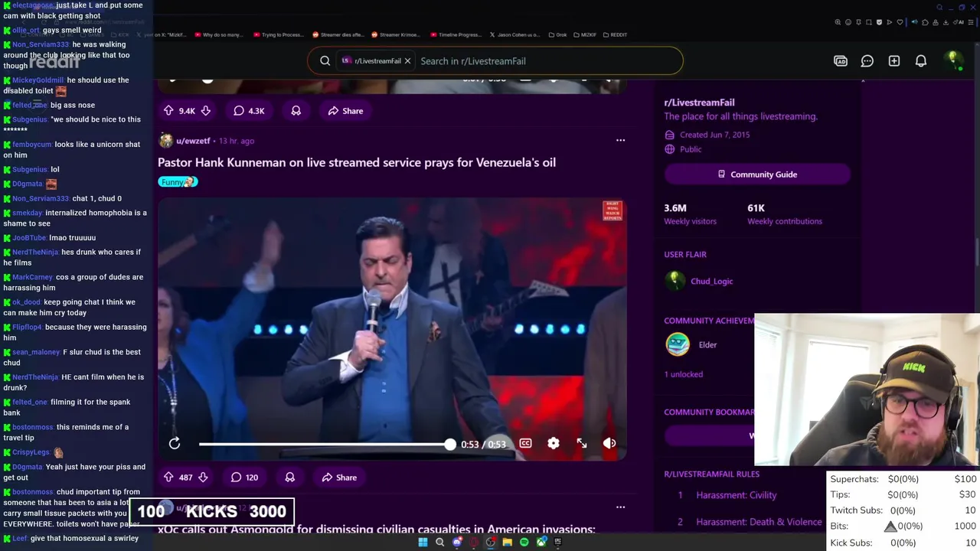Give award to the Pastor Hank Kunneman post
The image size is (980, 551).
(x=290, y=478)
